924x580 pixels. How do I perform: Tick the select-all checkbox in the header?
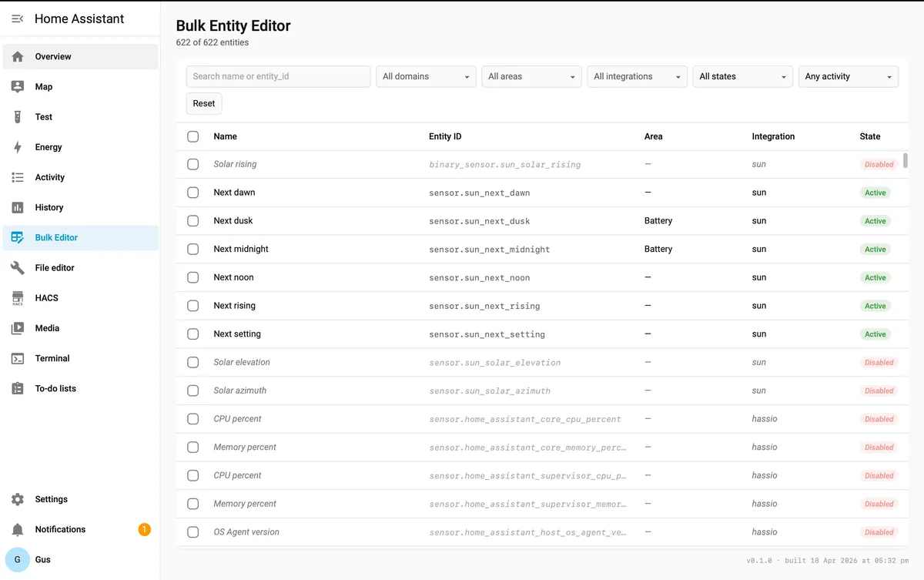[192, 136]
